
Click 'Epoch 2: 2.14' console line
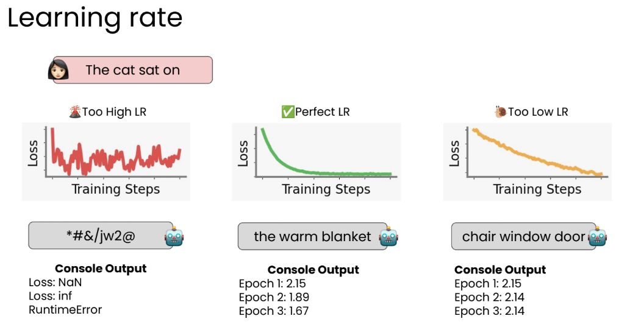489,297
